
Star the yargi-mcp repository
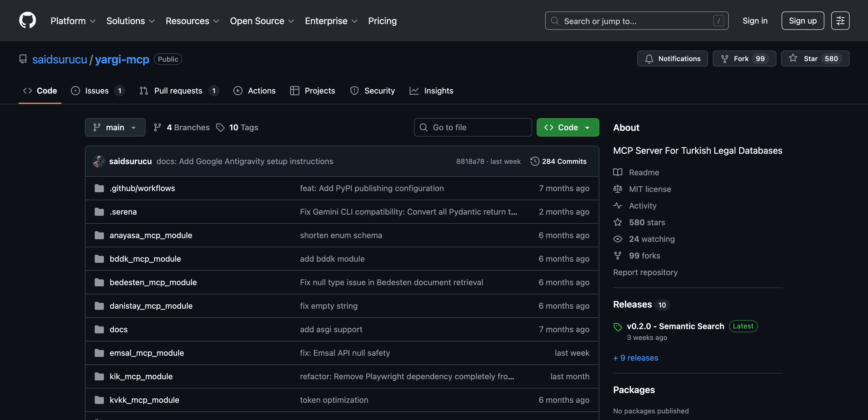coord(815,59)
